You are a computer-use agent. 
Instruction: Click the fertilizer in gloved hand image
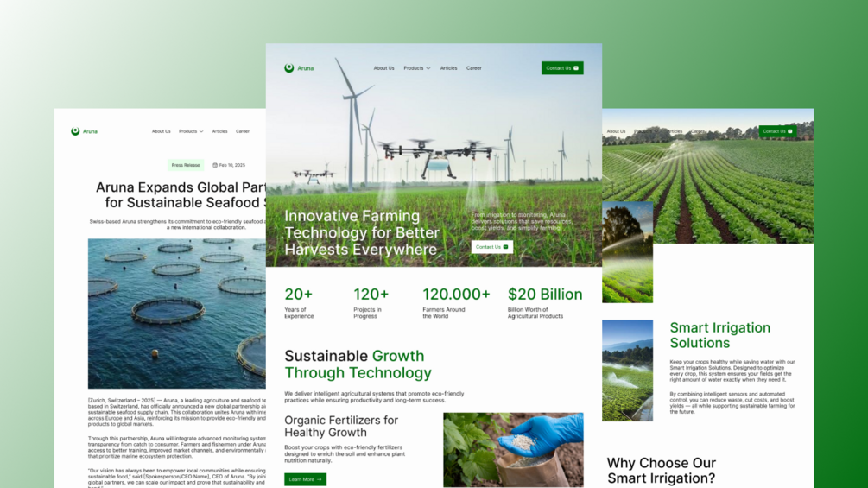click(x=513, y=450)
